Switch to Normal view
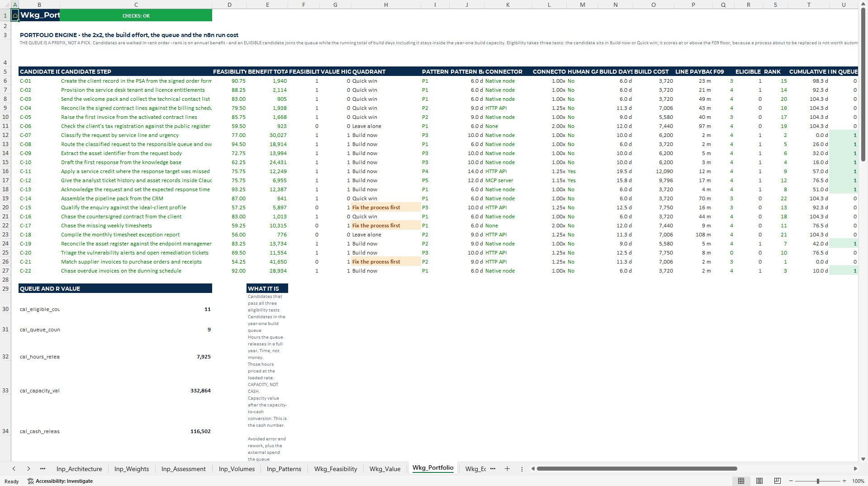Image resolution: width=868 pixels, height=486 pixels. (x=741, y=481)
